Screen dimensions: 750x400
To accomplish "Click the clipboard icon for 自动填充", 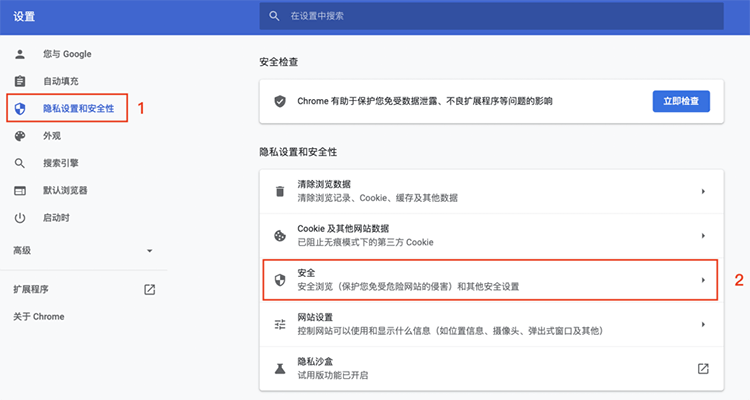I will click(x=20, y=81).
